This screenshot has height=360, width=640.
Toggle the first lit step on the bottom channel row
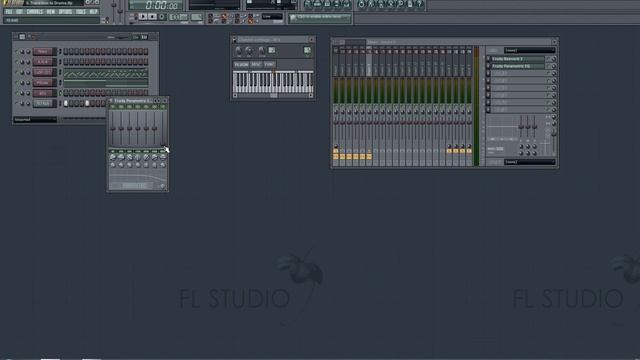[x=66, y=104]
